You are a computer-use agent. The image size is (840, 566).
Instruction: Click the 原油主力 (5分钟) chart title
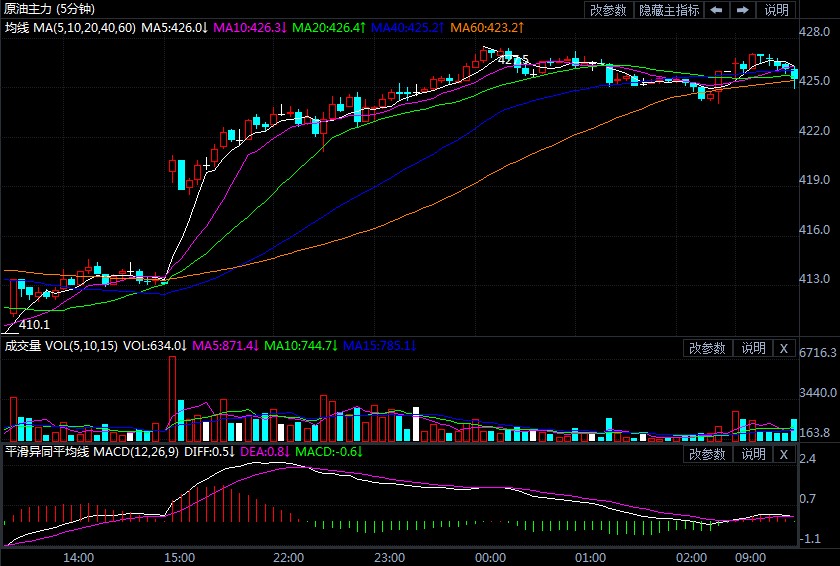click(48, 9)
